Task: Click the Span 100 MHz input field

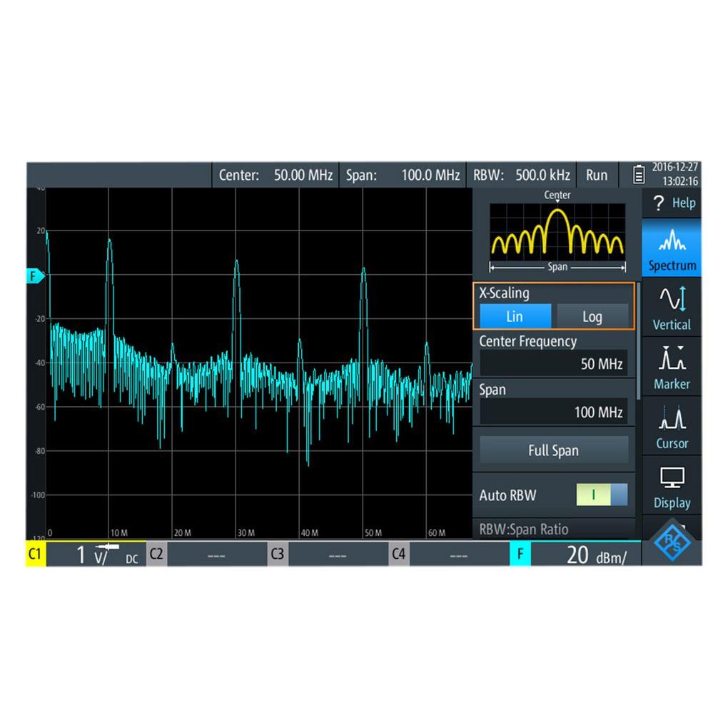Action: 554,412
